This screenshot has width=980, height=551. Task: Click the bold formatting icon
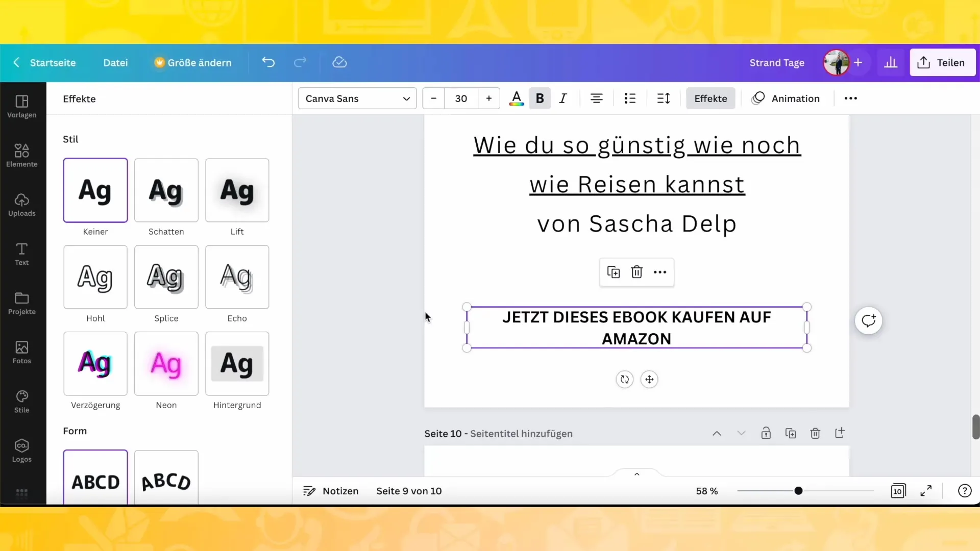tap(540, 99)
